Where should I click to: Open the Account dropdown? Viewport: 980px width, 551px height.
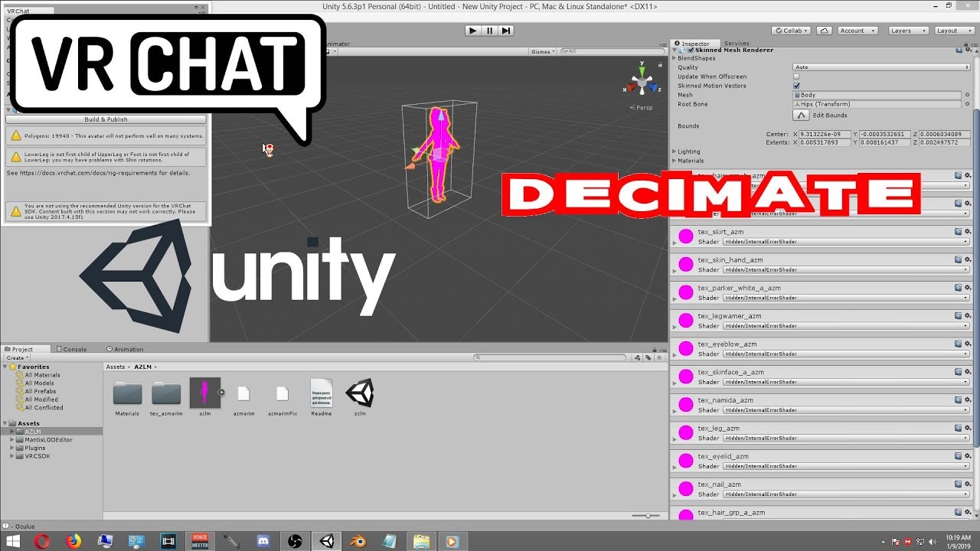pyautogui.click(x=856, y=31)
